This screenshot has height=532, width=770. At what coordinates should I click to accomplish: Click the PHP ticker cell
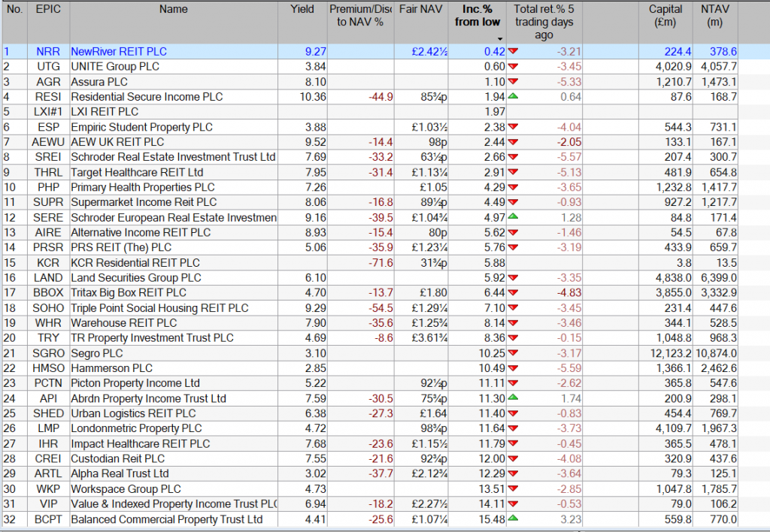click(x=48, y=187)
